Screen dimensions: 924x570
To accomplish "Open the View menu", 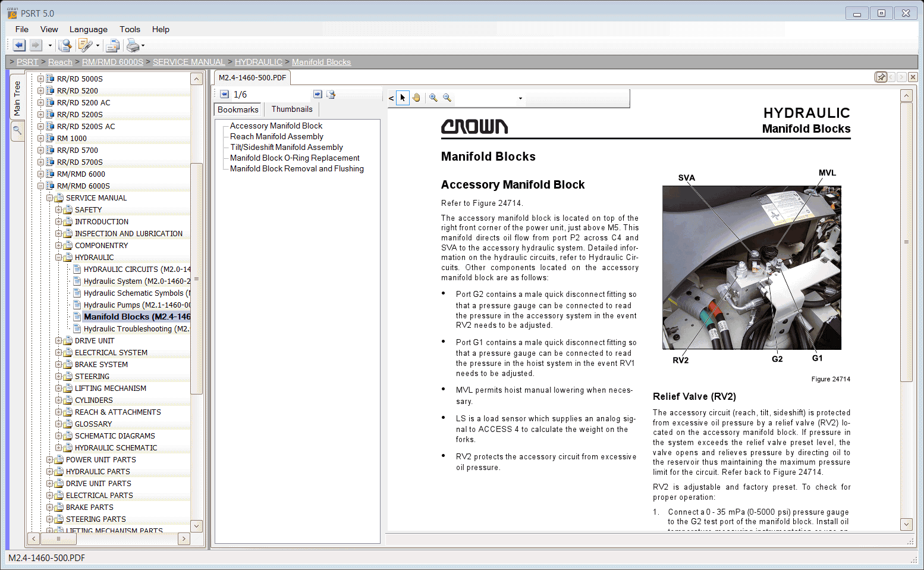I will point(49,29).
